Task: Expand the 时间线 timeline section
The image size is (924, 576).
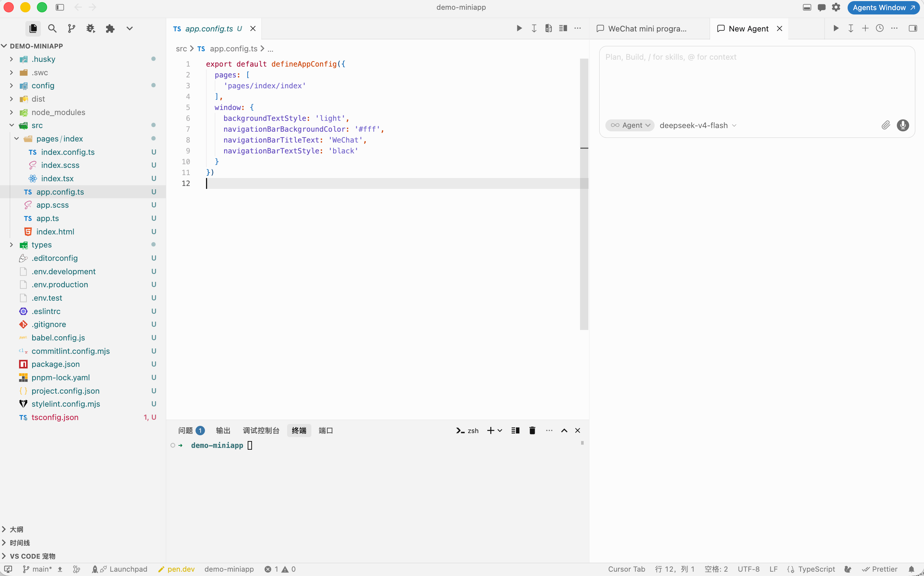Action: point(83,542)
